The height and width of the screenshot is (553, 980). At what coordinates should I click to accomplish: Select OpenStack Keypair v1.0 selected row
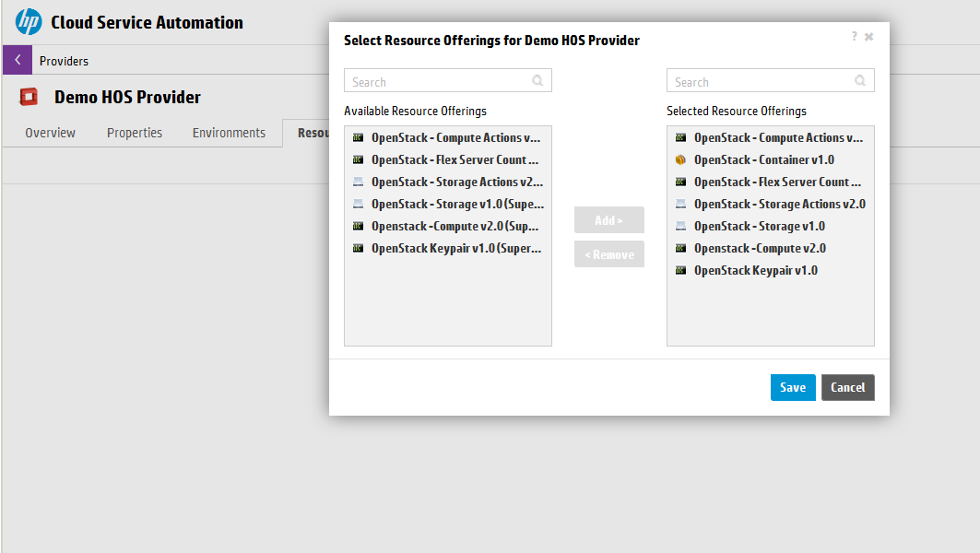(x=770, y=271)
